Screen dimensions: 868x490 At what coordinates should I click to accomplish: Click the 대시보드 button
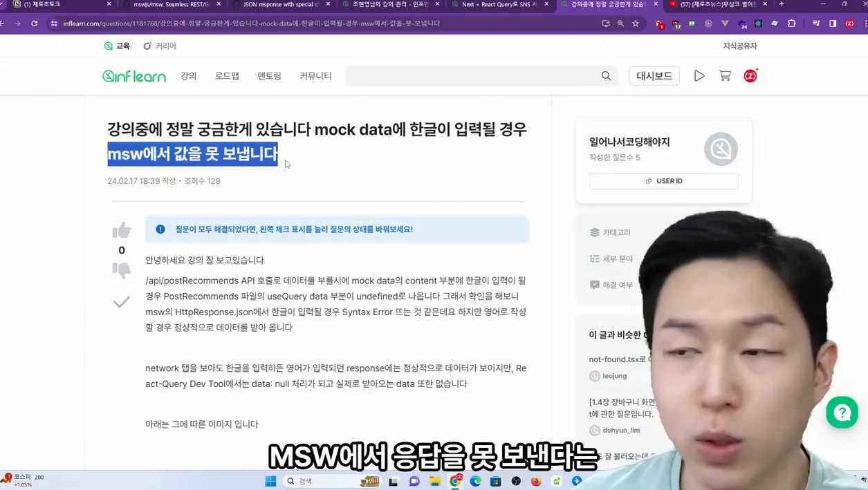[654, 76]
